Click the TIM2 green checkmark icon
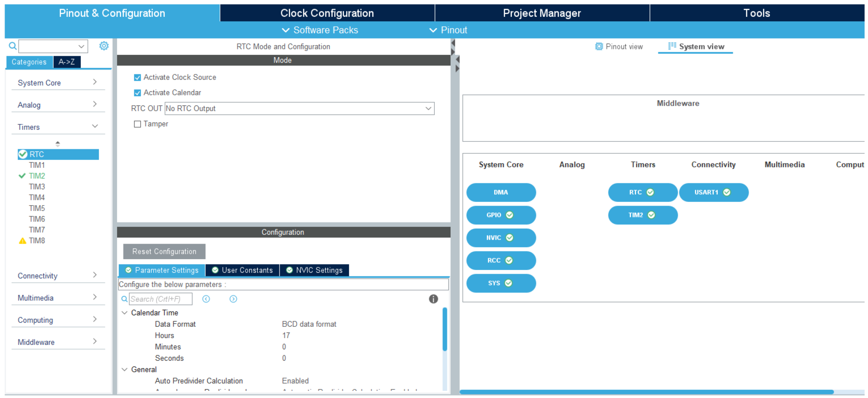 pyautogui.click(x=22, y=176)
